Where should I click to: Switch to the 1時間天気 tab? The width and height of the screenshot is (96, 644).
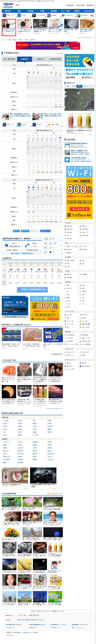(x=40, y=59)
